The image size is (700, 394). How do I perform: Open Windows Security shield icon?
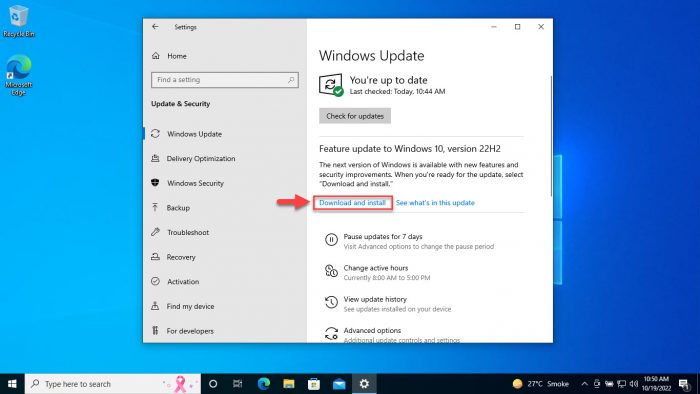coord(155,183)
